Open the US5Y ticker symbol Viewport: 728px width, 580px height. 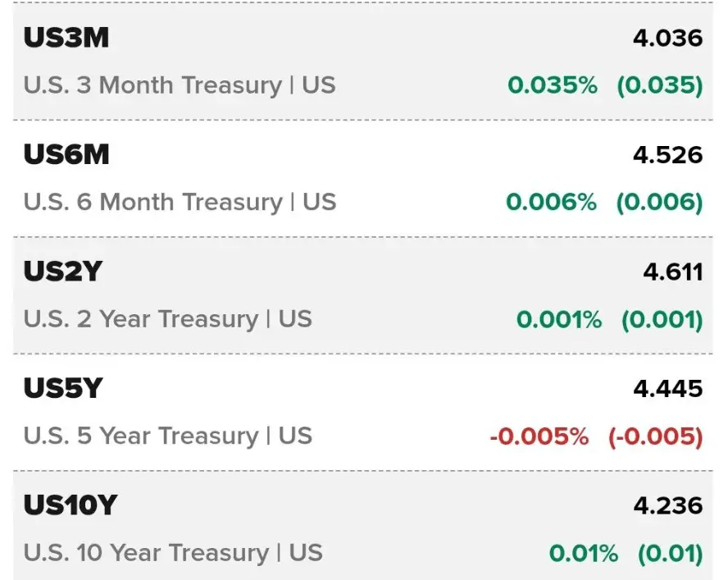click(x=62, y=388)
